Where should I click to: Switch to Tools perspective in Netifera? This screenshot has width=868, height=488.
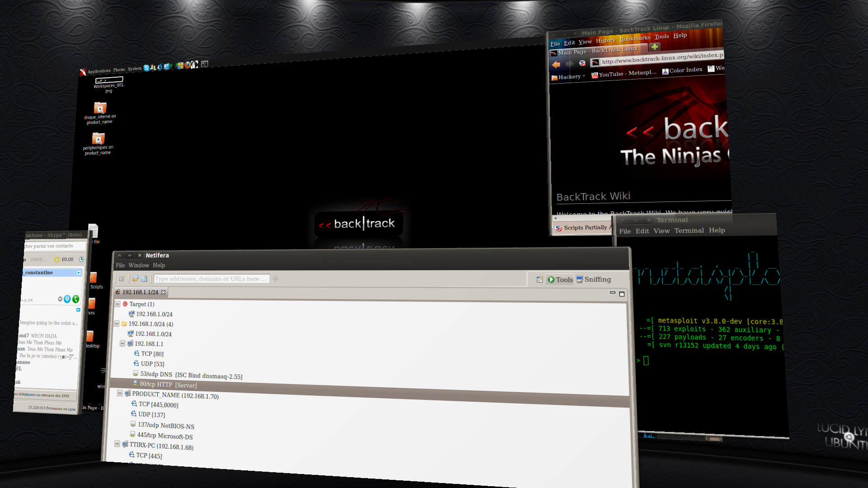click(560, 280)
